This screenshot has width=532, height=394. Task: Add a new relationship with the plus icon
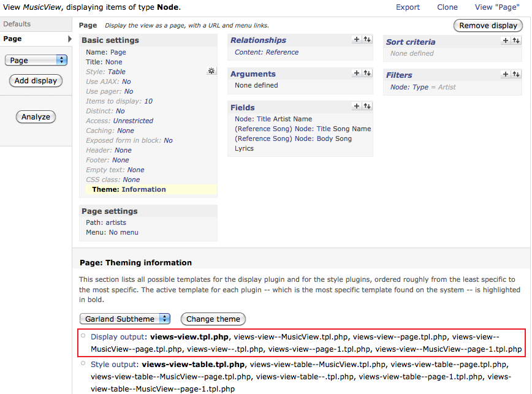point(357,39)
